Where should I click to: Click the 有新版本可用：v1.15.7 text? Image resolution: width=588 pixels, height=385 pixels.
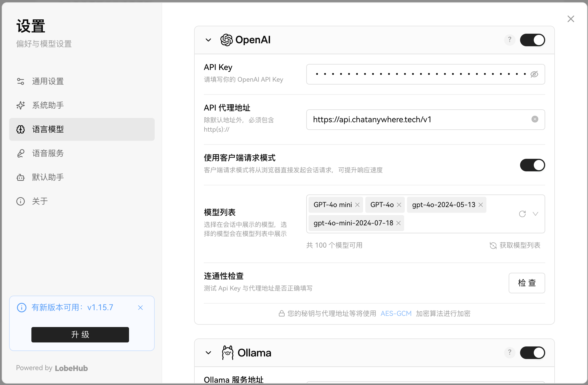(73, 308)
